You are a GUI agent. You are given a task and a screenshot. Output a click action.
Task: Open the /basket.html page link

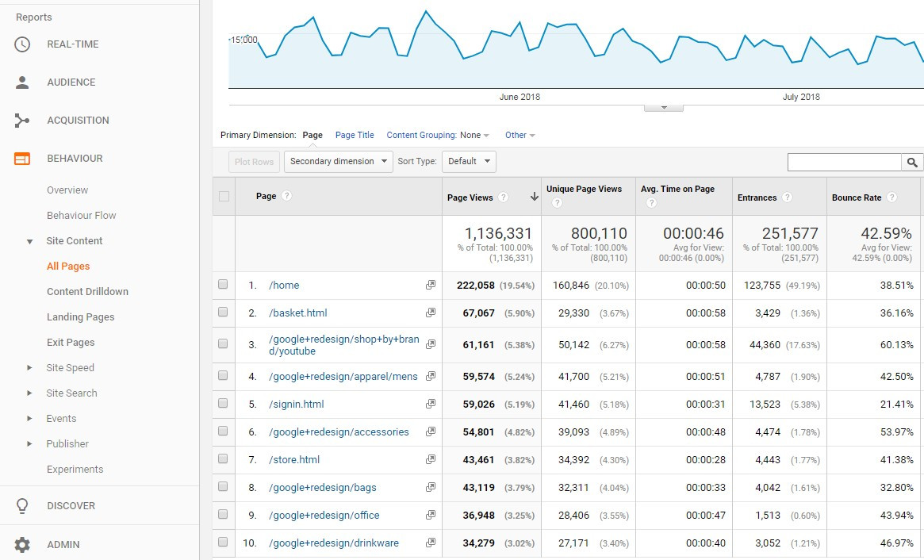coord(297,313)
